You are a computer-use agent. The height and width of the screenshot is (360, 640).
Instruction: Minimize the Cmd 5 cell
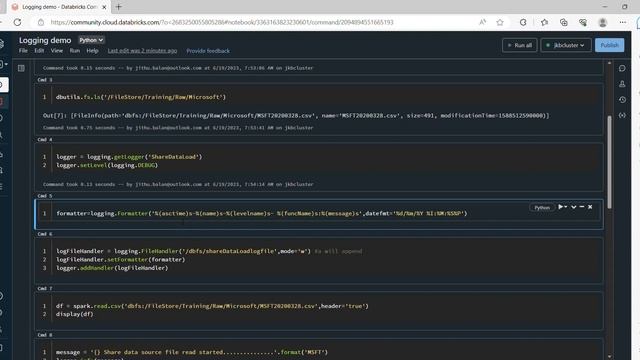point(582,207)
